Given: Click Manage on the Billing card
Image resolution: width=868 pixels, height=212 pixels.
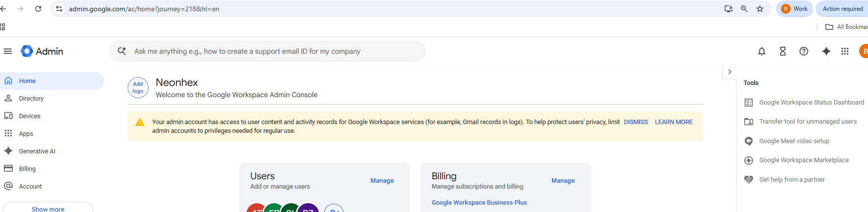Looking at the screenshot, I should click(563, 181).
